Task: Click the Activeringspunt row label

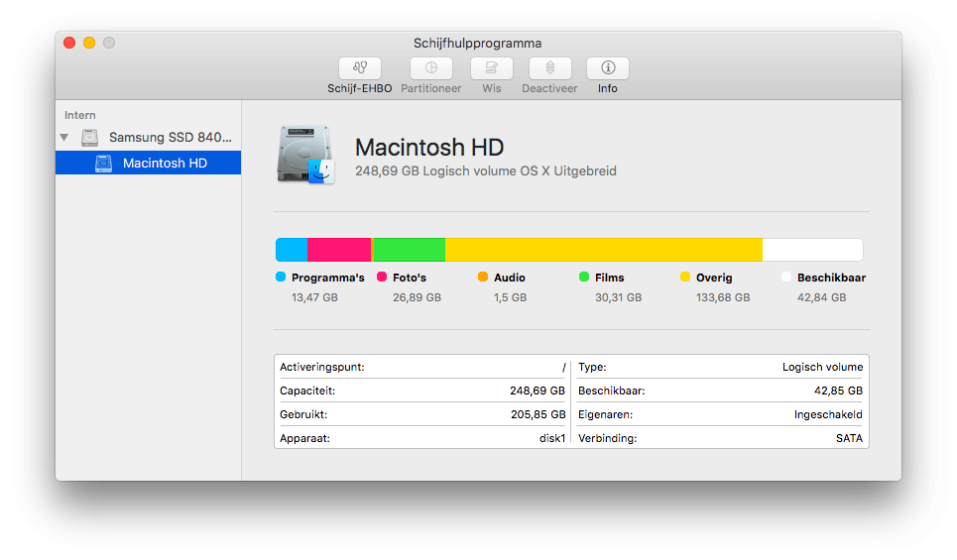Action: tap(322, 368)
